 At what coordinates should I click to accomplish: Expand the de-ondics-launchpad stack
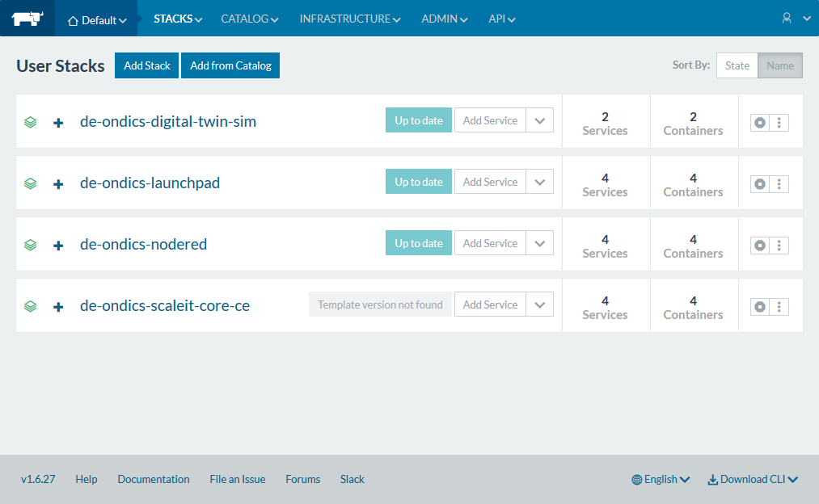pyautogui.click(x=58, y=184)
